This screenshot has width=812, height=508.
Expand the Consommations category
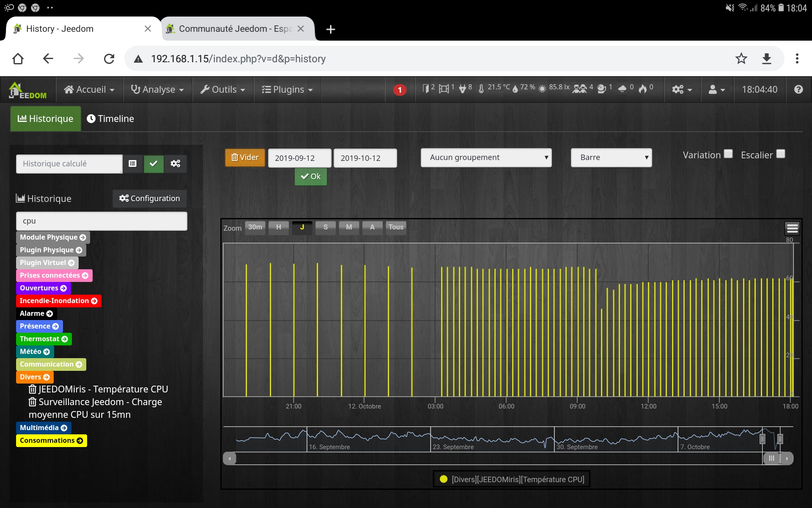52,440
